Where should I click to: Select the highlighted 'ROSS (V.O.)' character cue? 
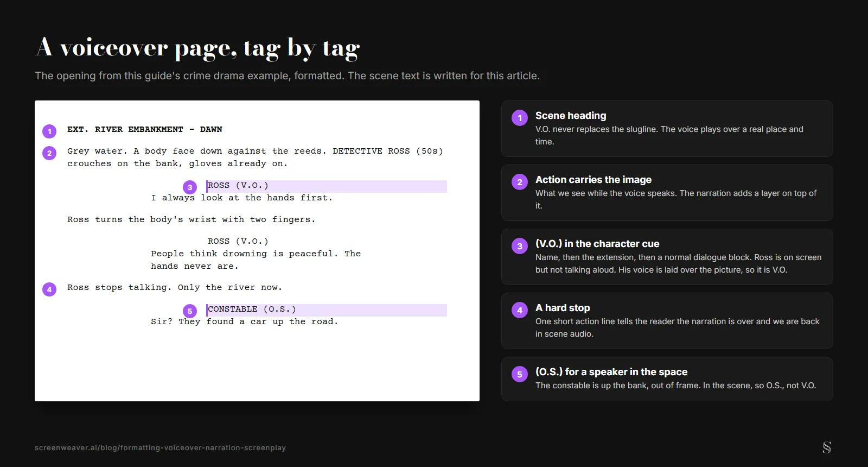point(327,186)
